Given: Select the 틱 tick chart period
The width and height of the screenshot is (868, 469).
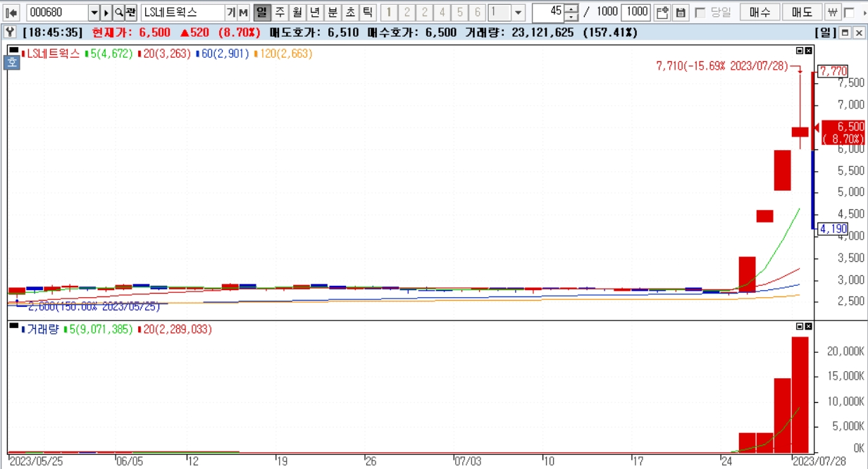Looking at the screenshot, I should pyautogui.click(x=368, y=12).
